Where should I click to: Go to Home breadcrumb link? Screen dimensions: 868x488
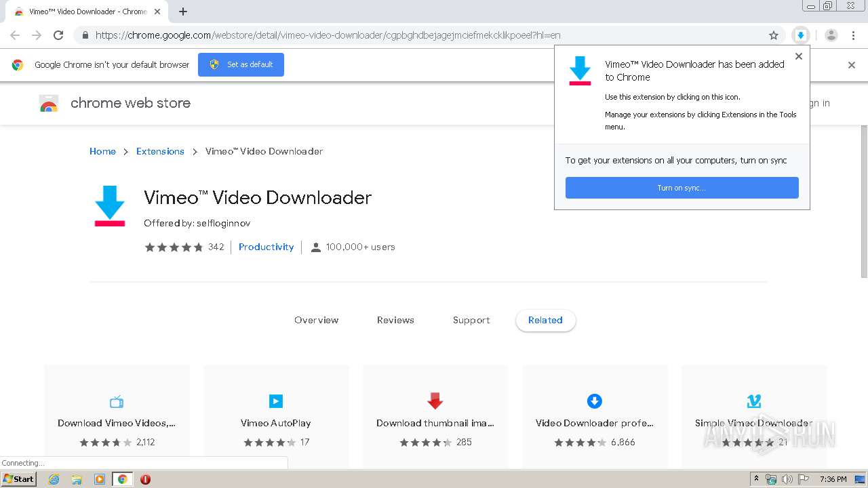pyautogui.click(x=102, y=151)
